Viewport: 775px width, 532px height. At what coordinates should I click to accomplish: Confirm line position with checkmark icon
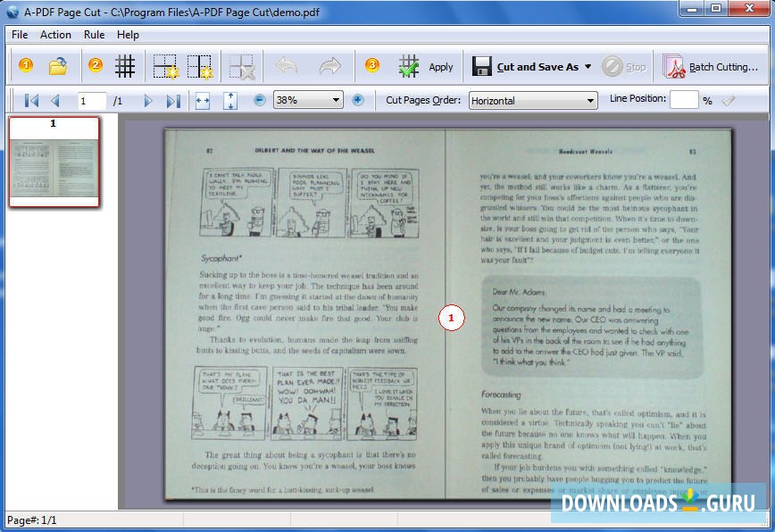(729, 101)
